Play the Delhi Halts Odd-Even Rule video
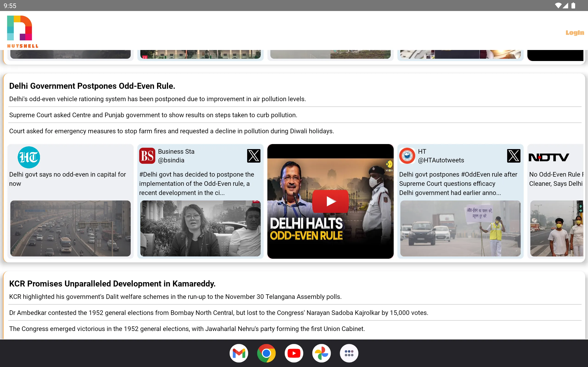This screenshot has width=588, height=367. pyautogui.click(x=330, y=201)
